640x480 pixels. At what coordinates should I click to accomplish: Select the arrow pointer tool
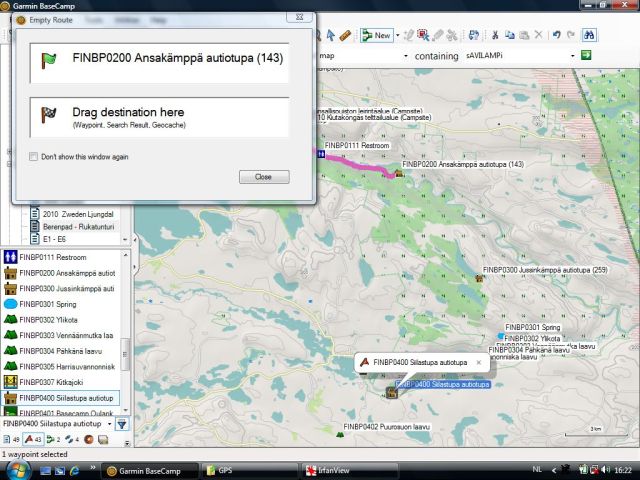tap(329, 35)
